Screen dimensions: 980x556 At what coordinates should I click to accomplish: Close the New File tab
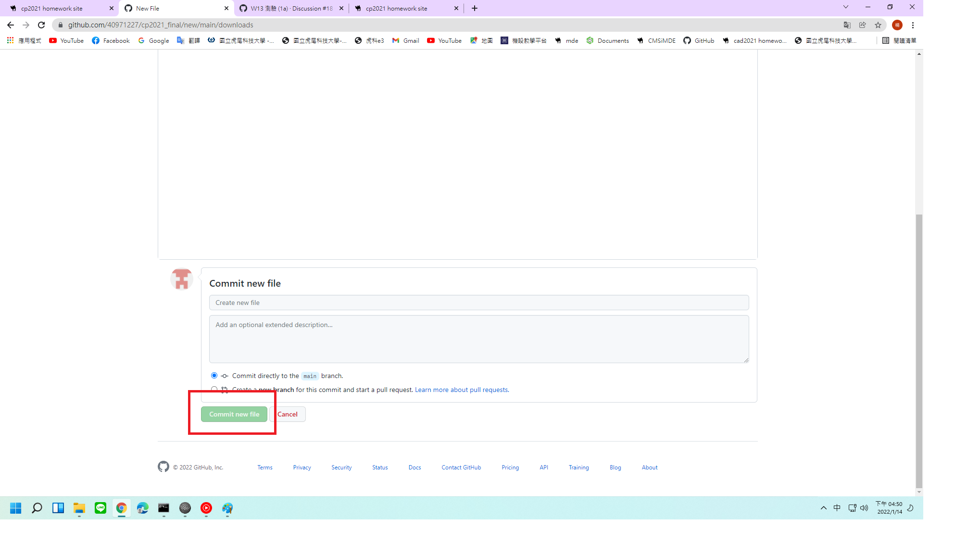point(226,8)
